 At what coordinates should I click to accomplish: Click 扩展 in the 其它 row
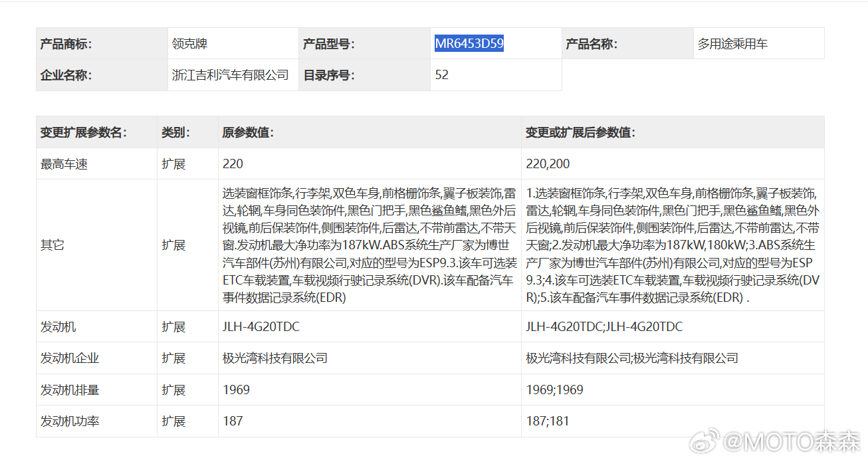pyautogui.click(x=173, y=245)
